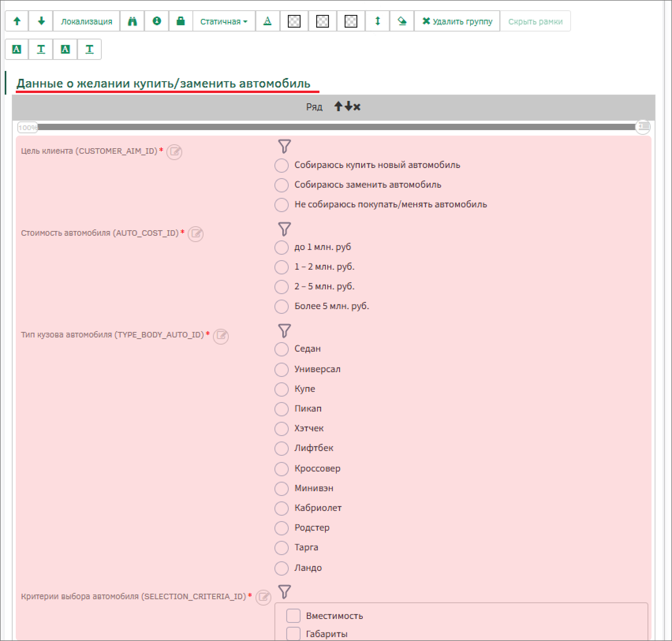Open filter for Стоимость автомобиля options
672x641 pixels.
coord(284,229)
